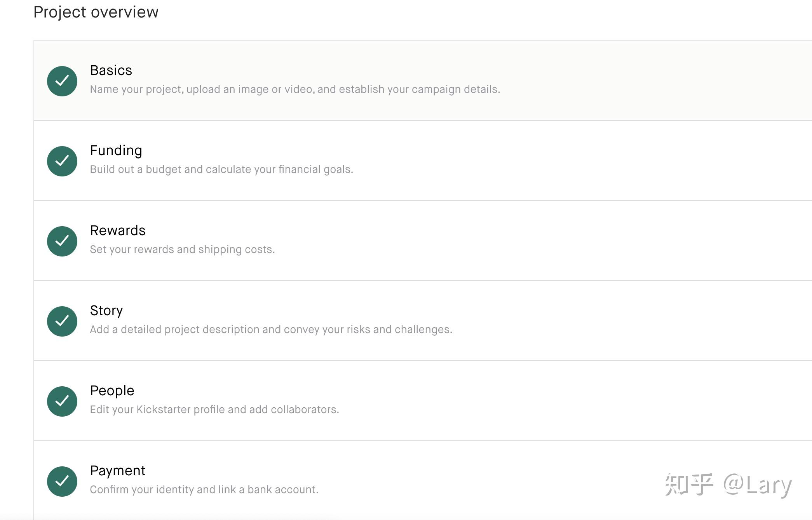Click the green checkmark beside Funding
Viewport: 812px width, 520px height.
[62, 161]
